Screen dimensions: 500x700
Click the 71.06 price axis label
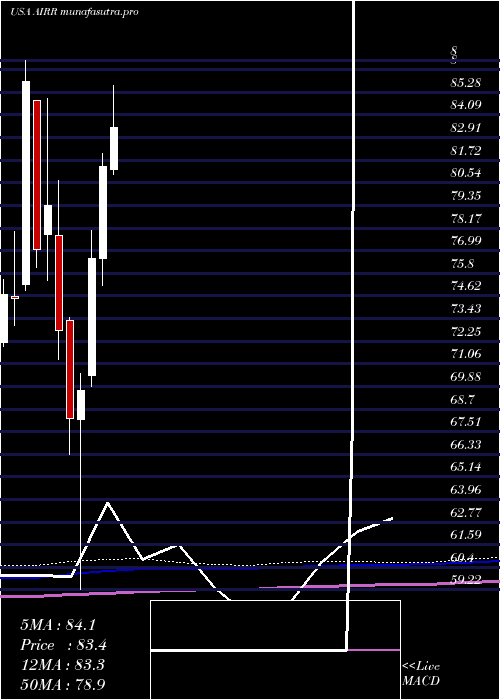click(x=466, y=354)
